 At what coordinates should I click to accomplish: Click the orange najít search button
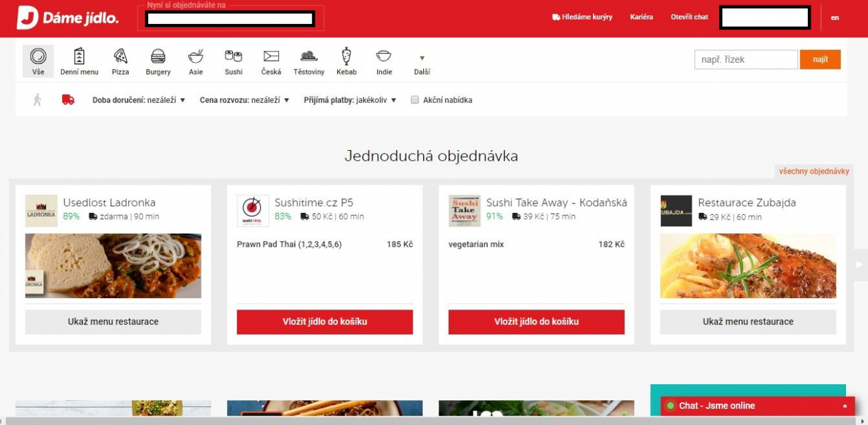[821, 59]
